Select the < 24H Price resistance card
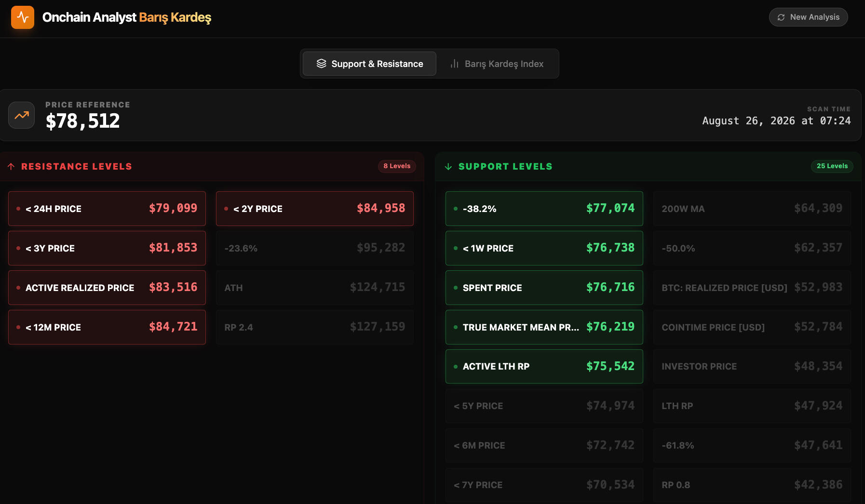The image size is (865, 504). pos(107,209)
